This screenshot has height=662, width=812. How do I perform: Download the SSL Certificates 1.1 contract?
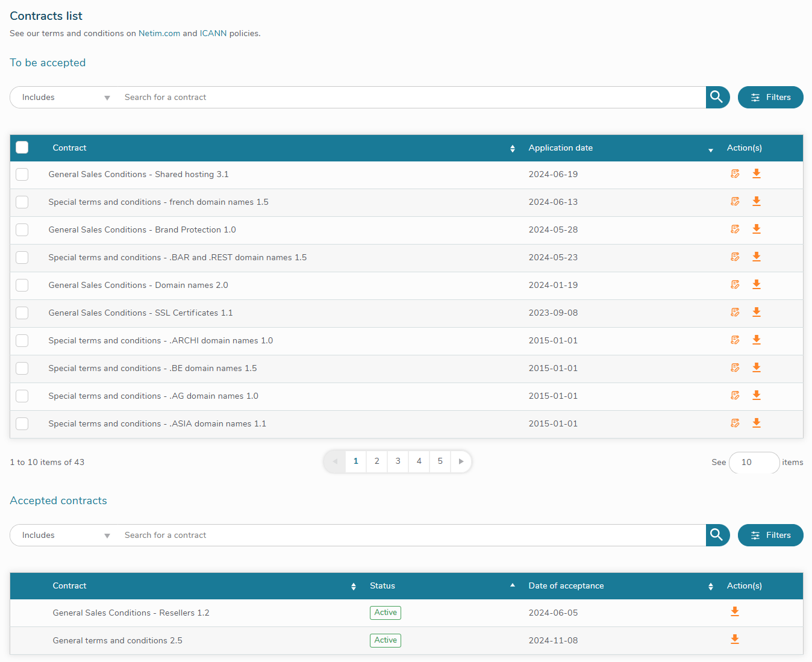[757, 313]
